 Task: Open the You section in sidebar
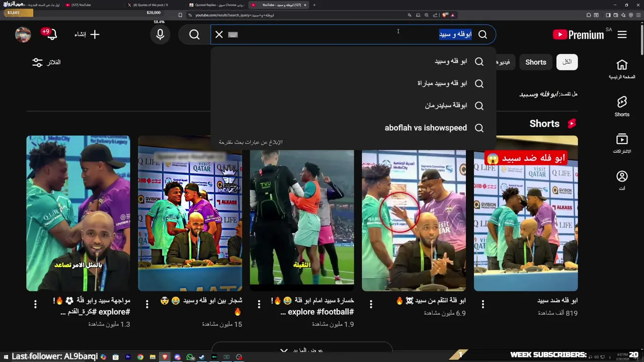point(622,181)
